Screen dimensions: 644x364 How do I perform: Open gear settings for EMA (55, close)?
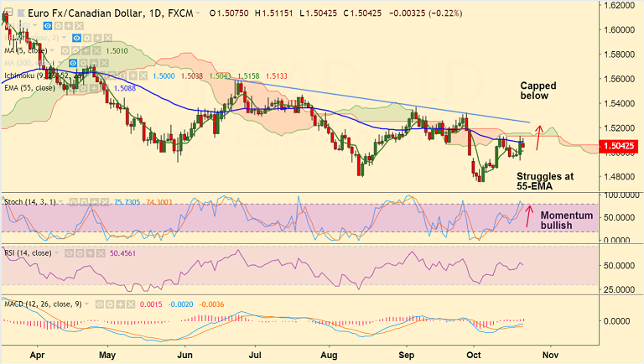click(x=84, y=88)
